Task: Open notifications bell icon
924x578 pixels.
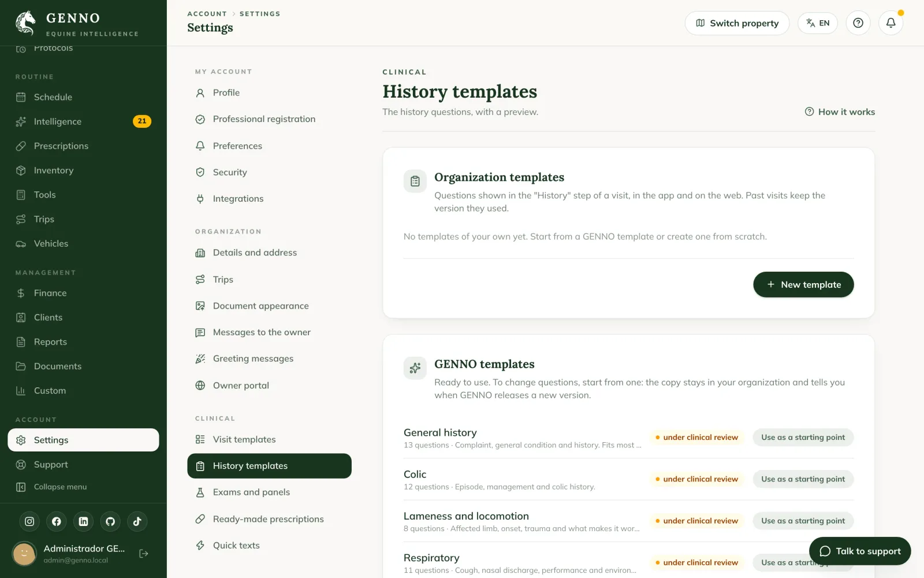Action: pos(891,23)
